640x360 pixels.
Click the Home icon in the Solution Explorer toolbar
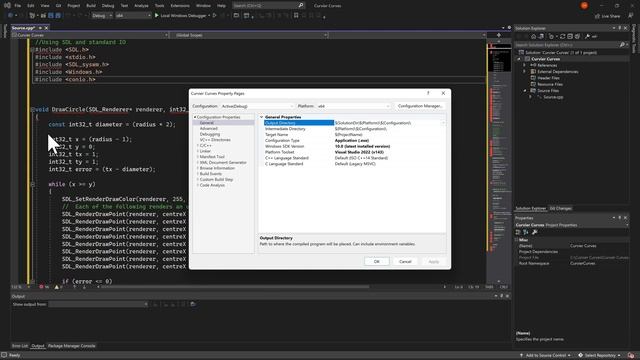click(x=533, y=37)
